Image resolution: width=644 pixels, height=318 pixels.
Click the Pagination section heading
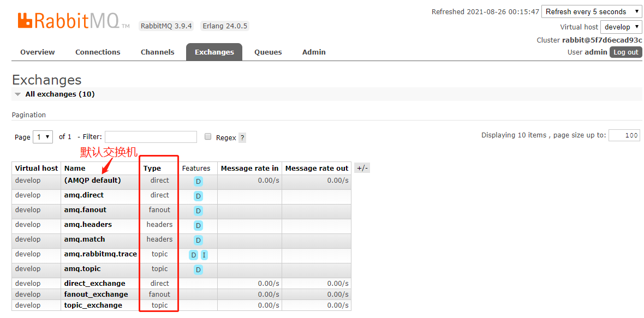[x=29, y=115]
